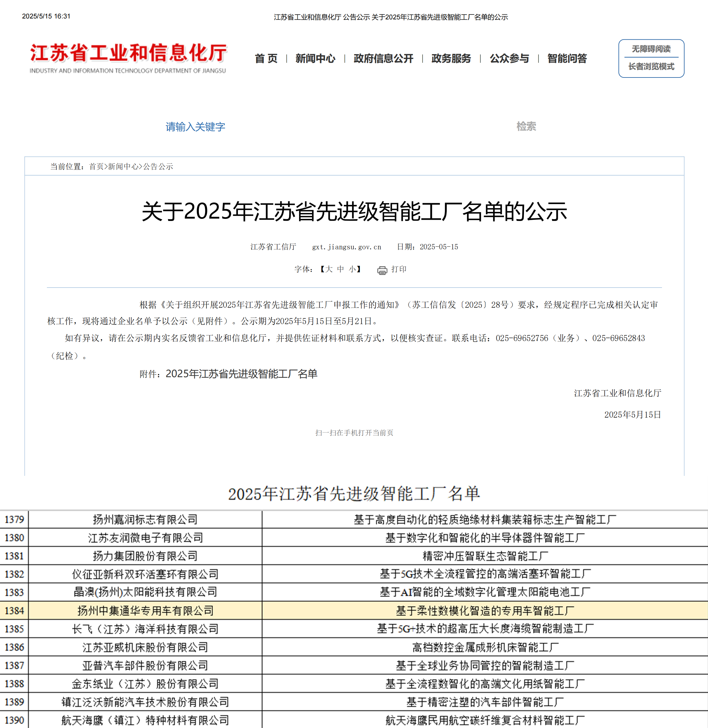Set font size to 小
The height and width of the screenshot is (728, 708).
pyautogui.click(x=352, y=269)
